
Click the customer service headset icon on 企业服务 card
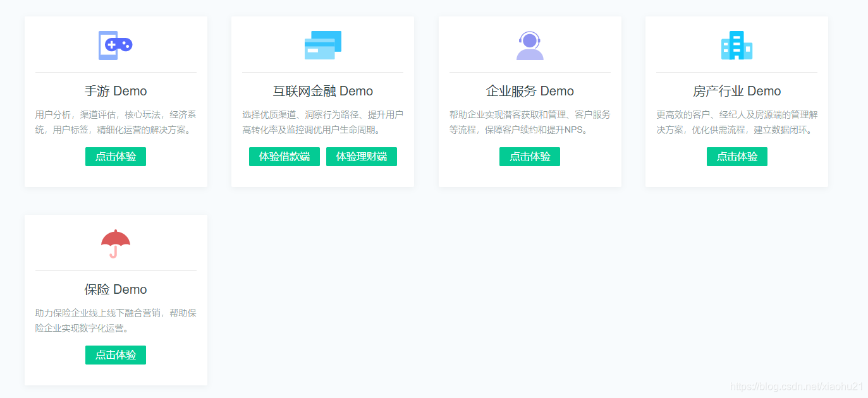[x=529, y=45]
